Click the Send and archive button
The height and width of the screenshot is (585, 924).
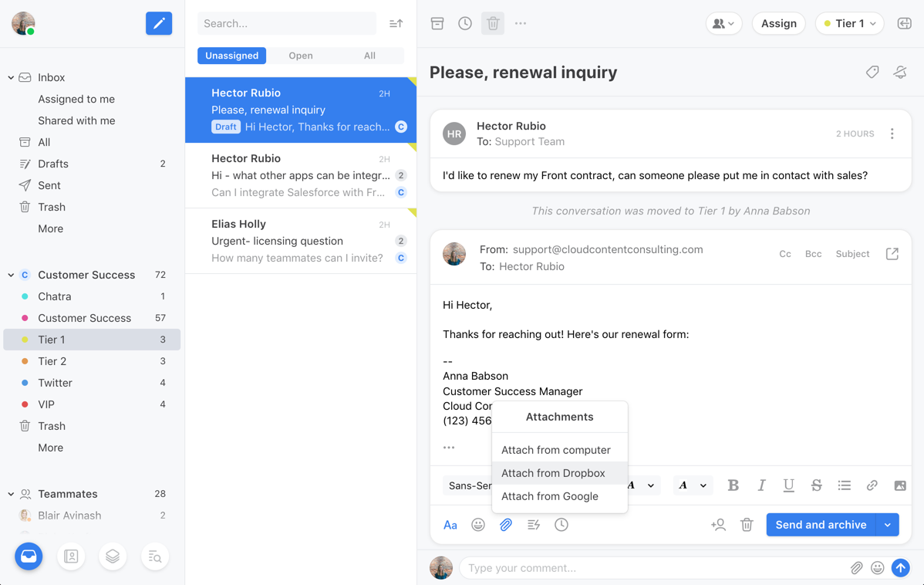(821, 525)
